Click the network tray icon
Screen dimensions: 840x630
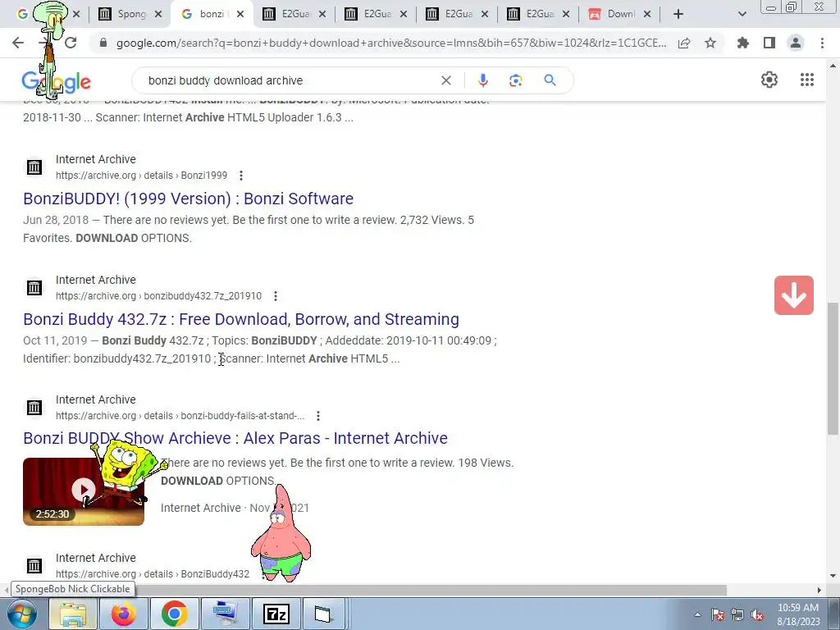click(737, 614)
